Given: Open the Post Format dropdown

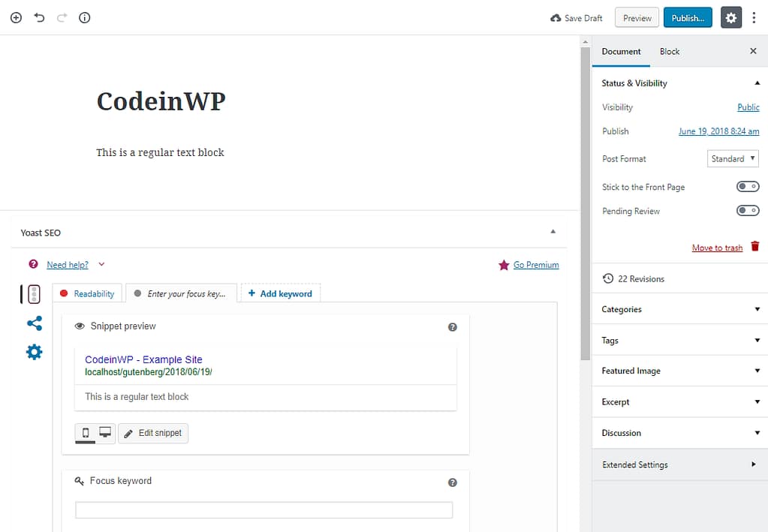Looking at the screenshot, I should pyautogui.click(x=733, y=158).
